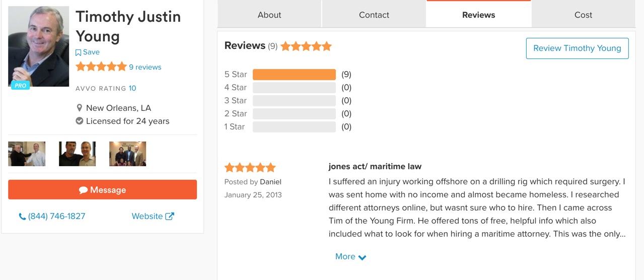Open Timothy Young's main profile photo
Viewport: 644px width, 280px height.
39,46
